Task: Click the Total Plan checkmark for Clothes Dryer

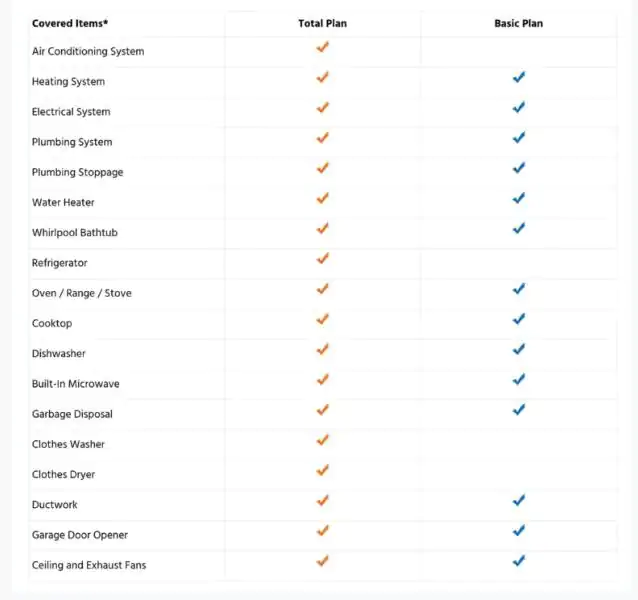Action: pos(323,470)
